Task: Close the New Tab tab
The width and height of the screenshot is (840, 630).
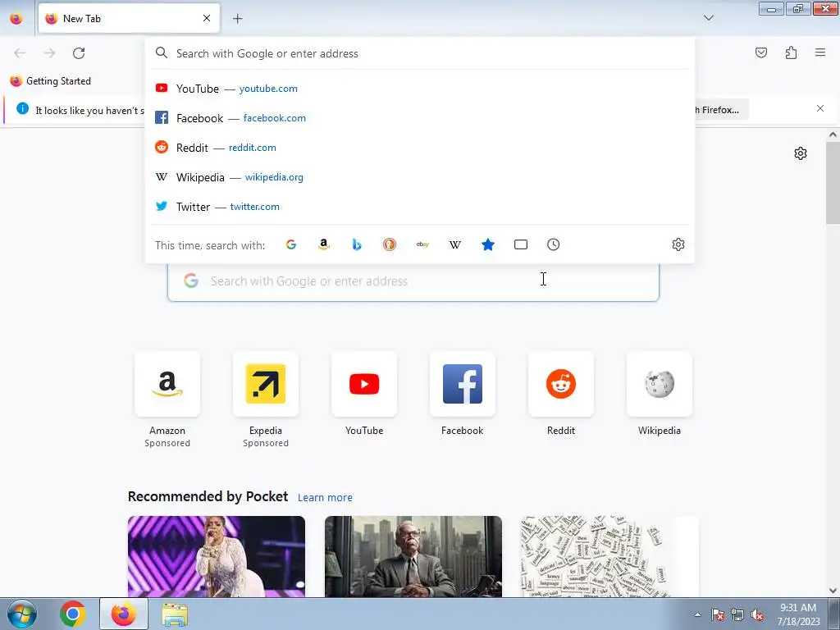Action: tap(207, 18)
